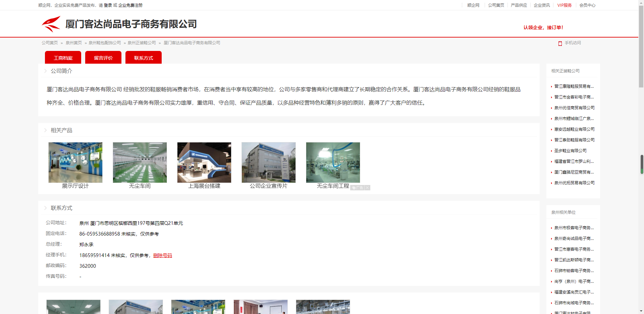Viewport: 644px width, 314px height.
Task: Open the 工商档案 tab
Action: tap(63, 58)
